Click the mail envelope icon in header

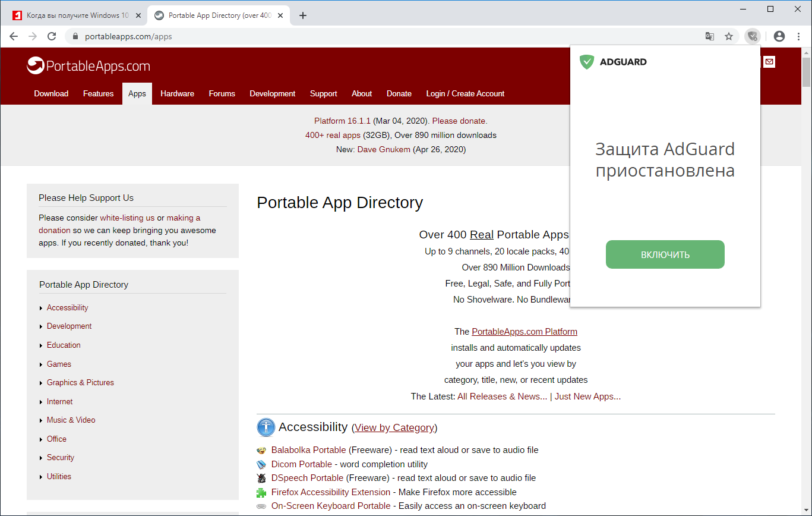click(769, 61)
